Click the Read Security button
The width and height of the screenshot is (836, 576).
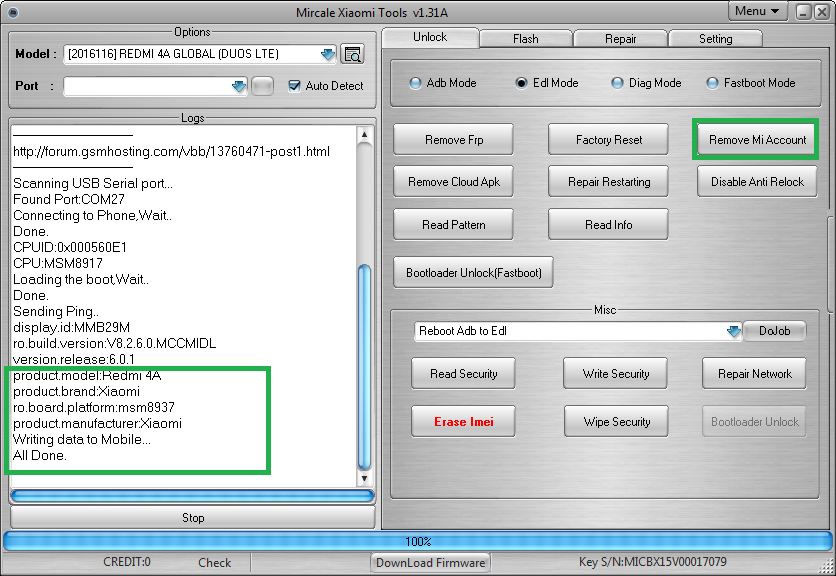pos(463,374)
